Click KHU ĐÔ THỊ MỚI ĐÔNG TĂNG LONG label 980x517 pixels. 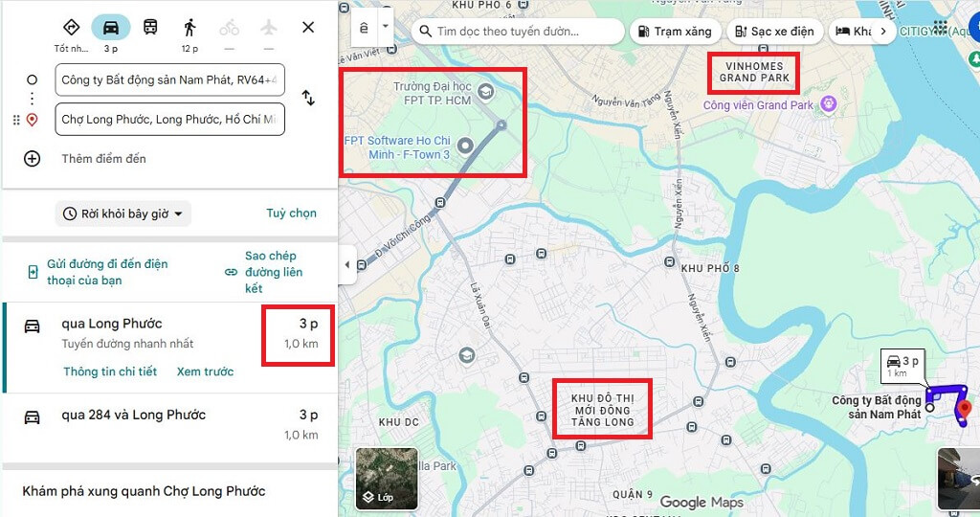click(603, 410)
